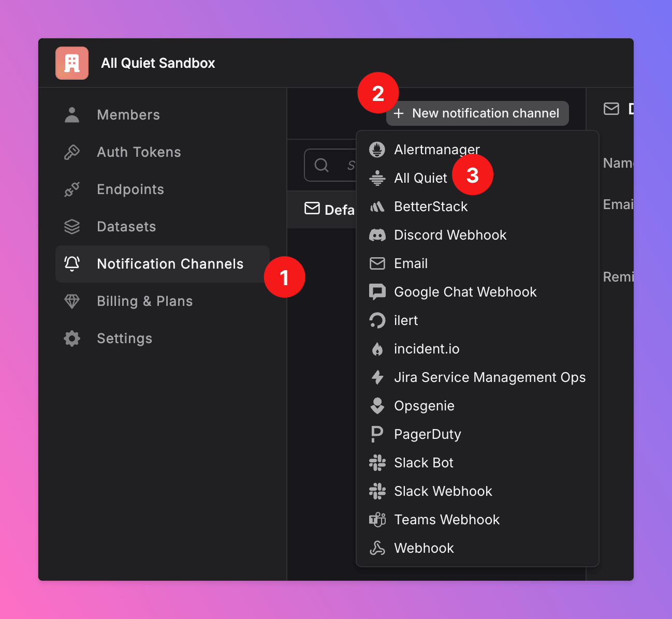Click the All Quiet Sandbox organization logo
Screen dimensions: 672x619
pos(72,63)
